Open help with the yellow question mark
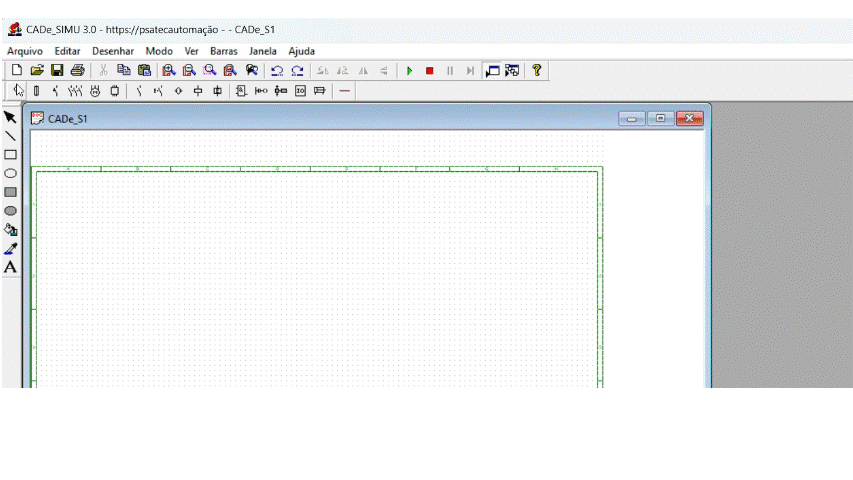853x480 pixels. point(536,71)
